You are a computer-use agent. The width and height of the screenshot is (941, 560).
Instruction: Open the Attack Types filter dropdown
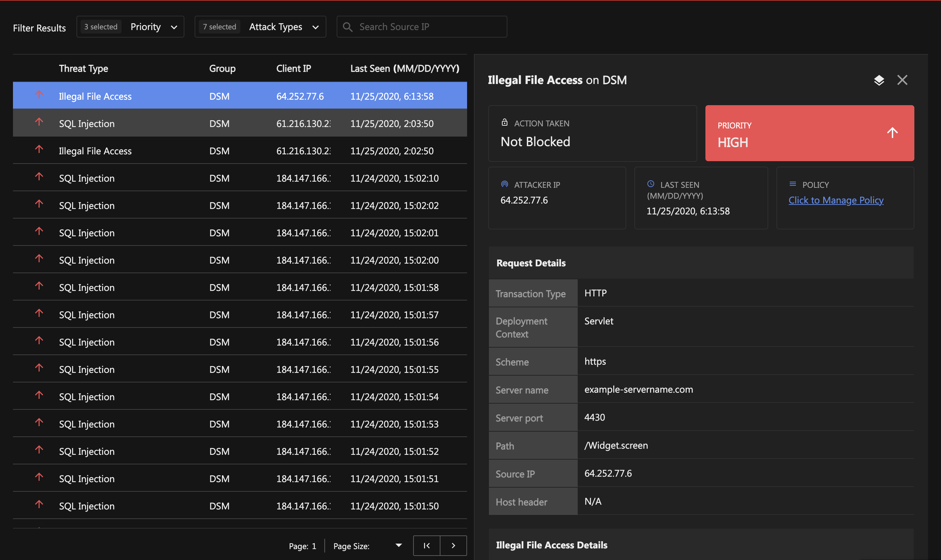click(x=260, y=27)
